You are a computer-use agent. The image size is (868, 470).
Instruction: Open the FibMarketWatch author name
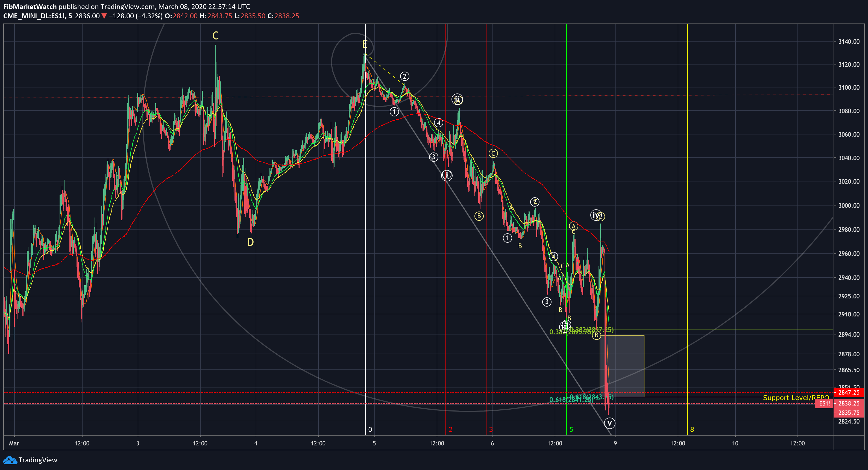(30, 6)
